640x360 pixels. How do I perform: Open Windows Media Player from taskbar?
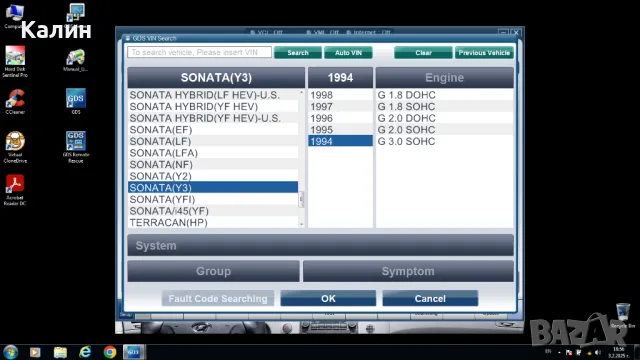(x=35, y=352)
